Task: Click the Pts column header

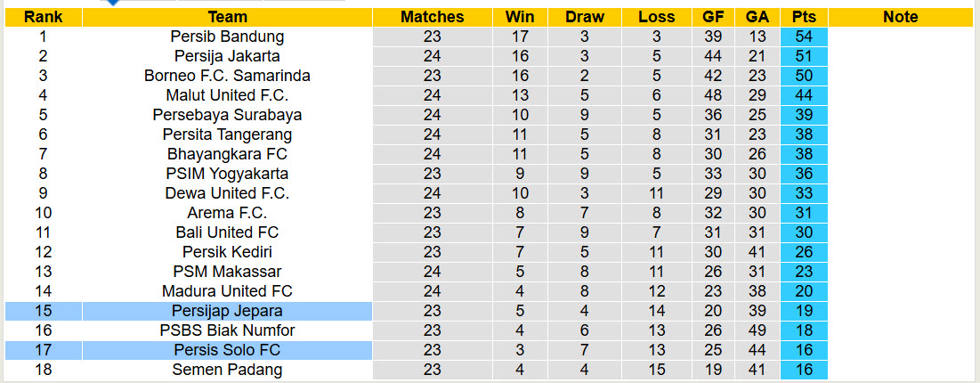Action: pyautogui.click(x=804, y=17)
